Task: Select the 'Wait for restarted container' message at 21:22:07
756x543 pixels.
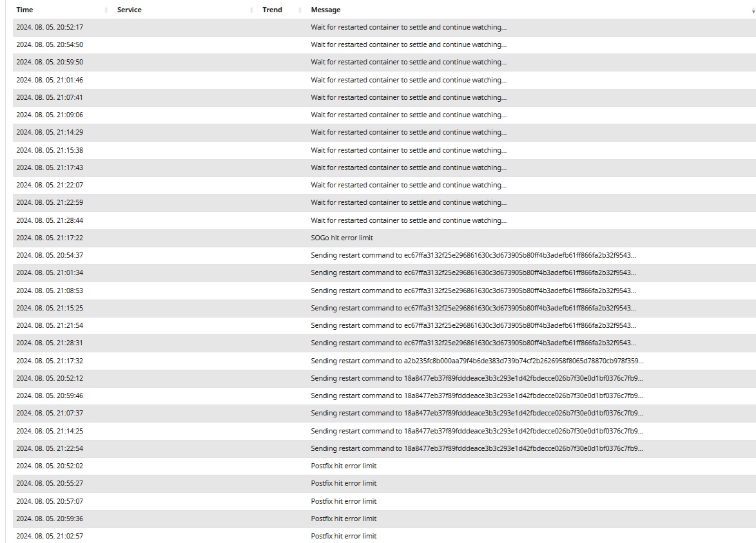Action: pos(409,185)
